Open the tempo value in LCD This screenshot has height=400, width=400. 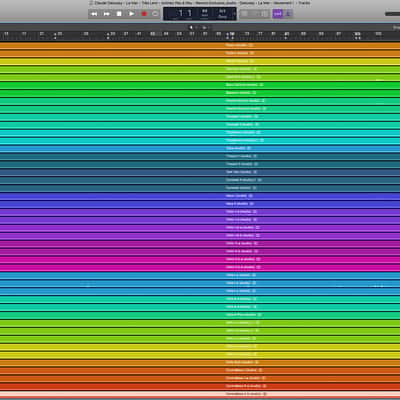(x=205, y=14)
